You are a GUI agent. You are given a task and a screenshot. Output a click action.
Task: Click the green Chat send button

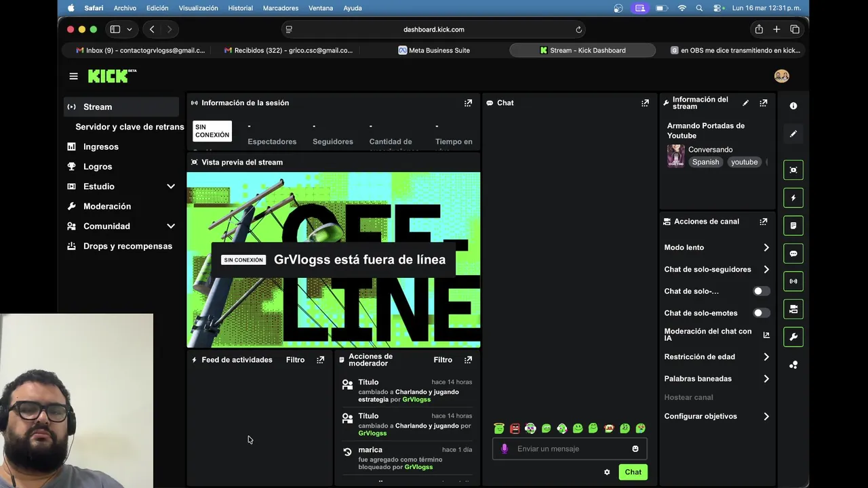click(x=633, y=472)
